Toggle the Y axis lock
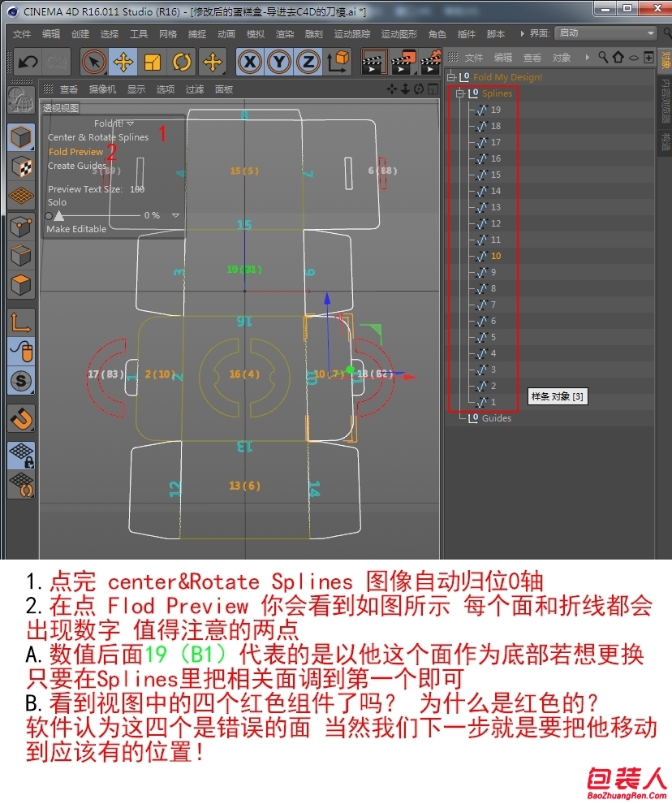 coord(279,62)
